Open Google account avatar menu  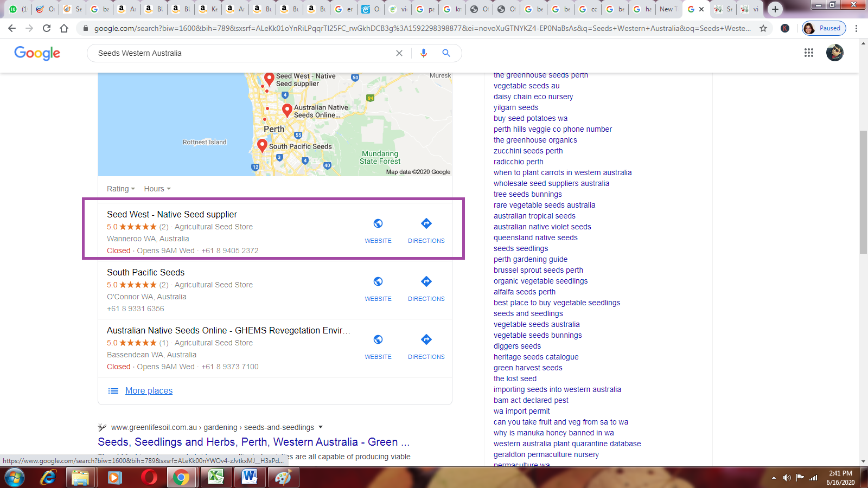point(835,53)
